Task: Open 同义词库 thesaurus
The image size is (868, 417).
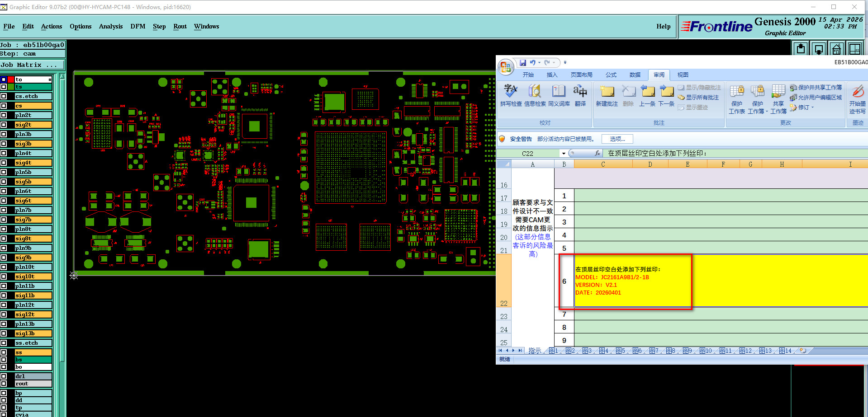Action: (559, 95)
